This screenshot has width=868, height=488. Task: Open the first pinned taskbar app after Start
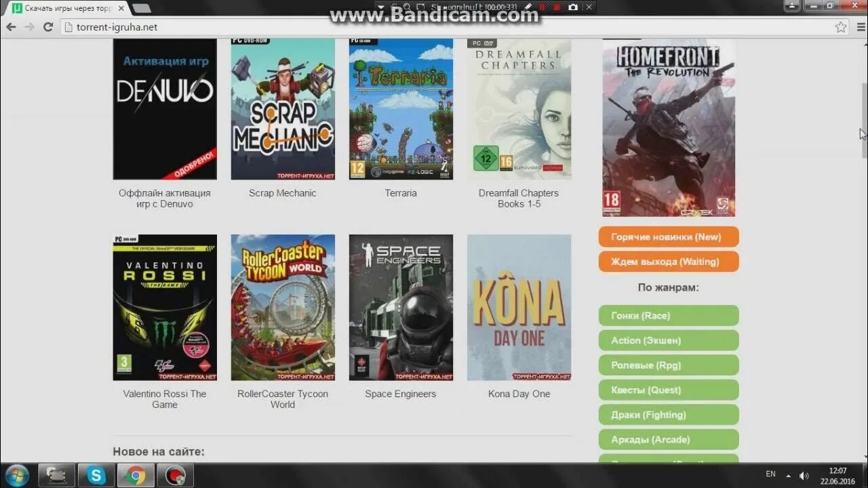(57, 476)
